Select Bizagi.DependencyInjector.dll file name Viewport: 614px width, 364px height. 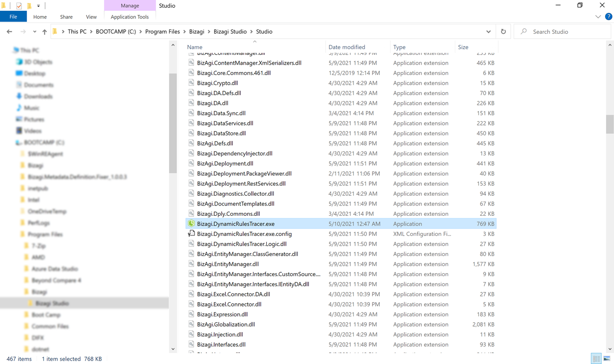(x=235, y=154)
